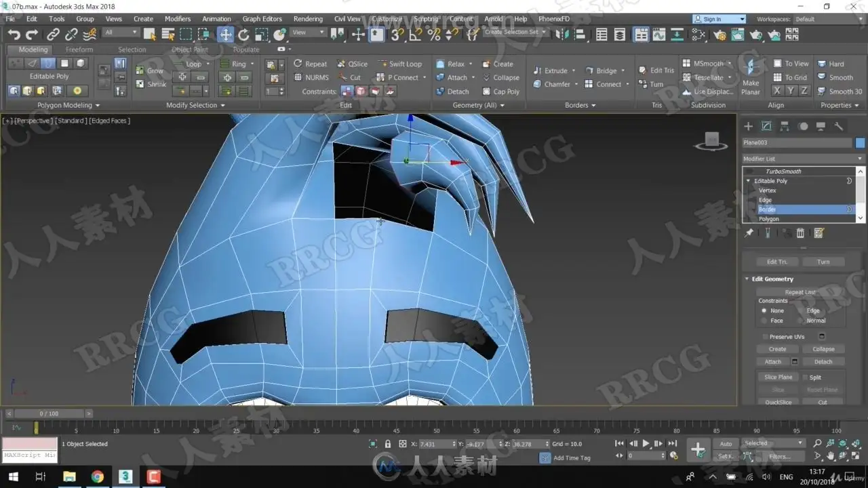The height and width of the screenshot is (488, 868).
Task: Expand the Polygon Modeling panel dropdown
Action: pos(68,105)
